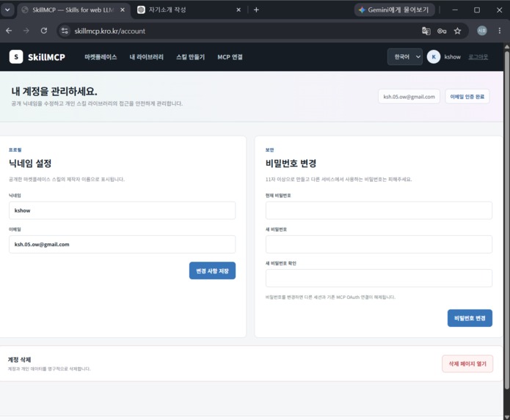The width and height of the screenshot is (510, 420).
Task: Open the Chrome profile avatar
Action: coord(482,31)
